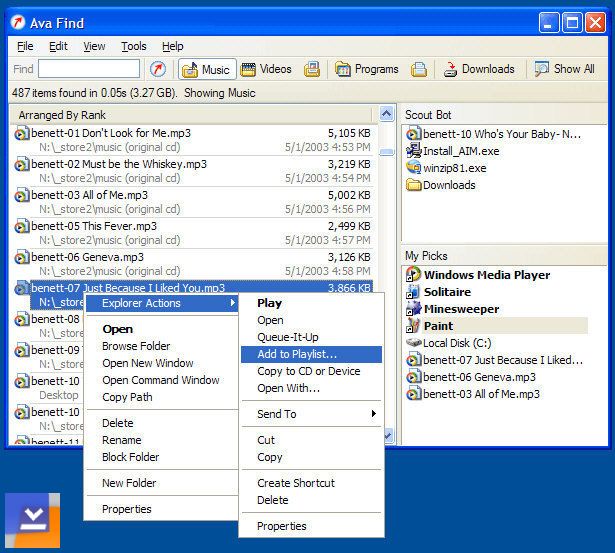Screen dimensions: 615x553
Task: Choose Browse Folder in the context menu
Action: pyautogui.click(x=162, y=346)
